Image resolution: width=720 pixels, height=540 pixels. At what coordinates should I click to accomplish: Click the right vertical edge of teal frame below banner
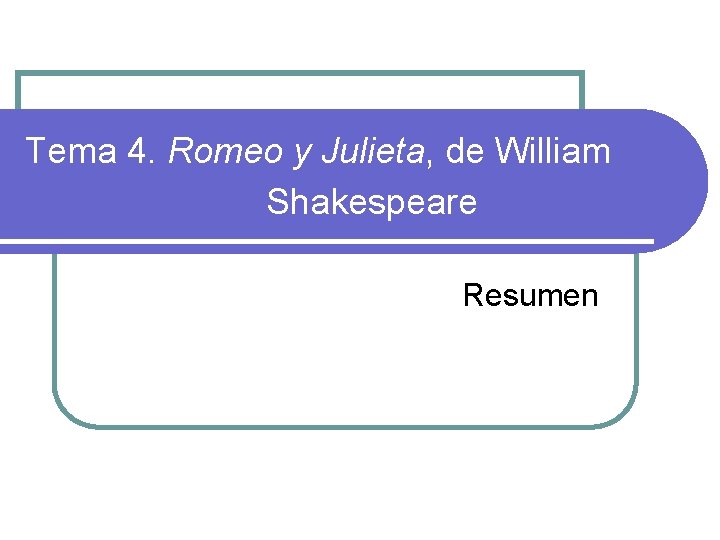coord(636,330)
